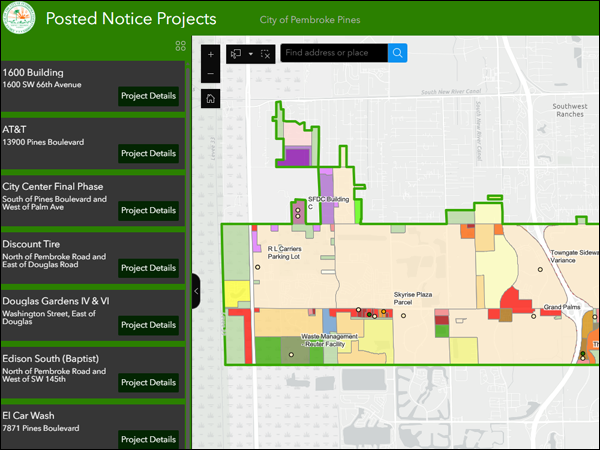This screenshot has height=450, width=600.
Task: Zoom in on the map
Action: (x=210, y=55)
